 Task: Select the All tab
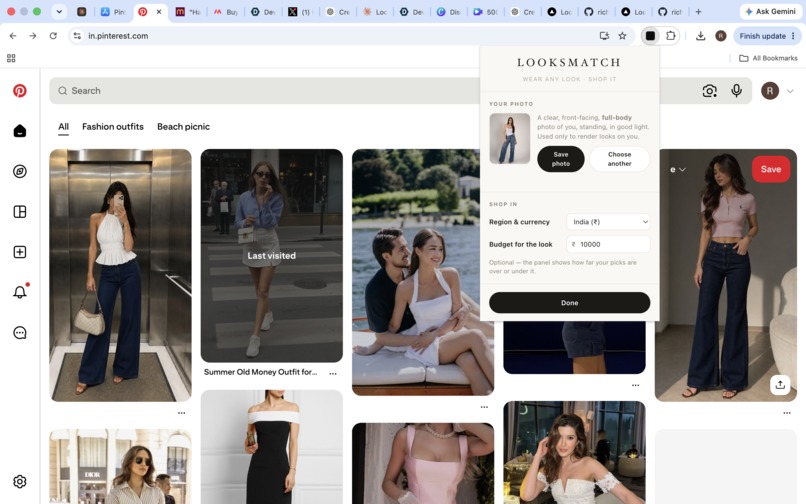pos(63,127)
